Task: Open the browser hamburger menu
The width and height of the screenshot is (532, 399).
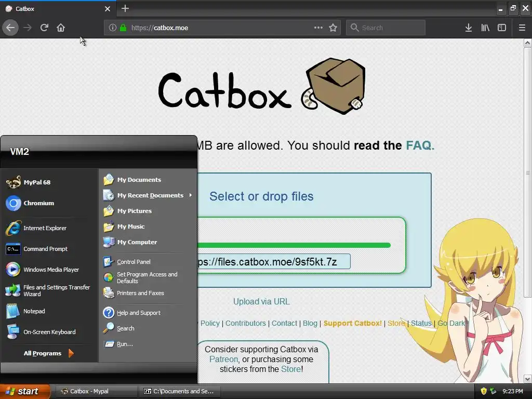Action: click(x=522, y=28)
